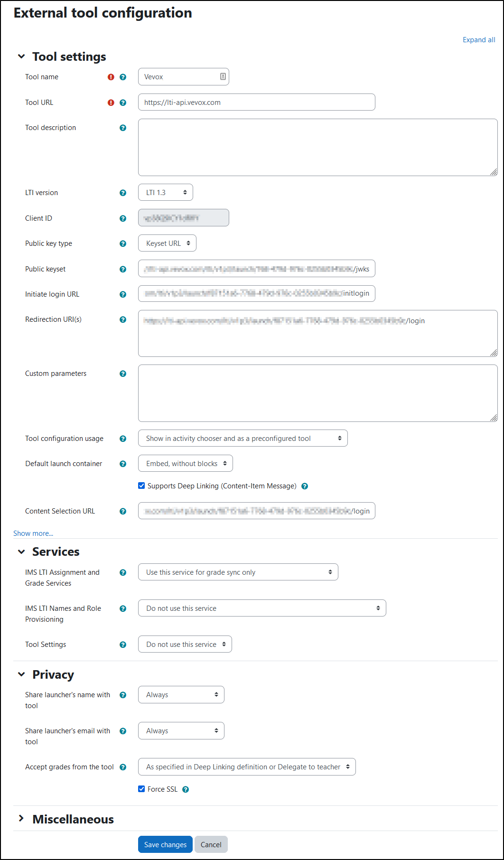Image resolution: width=504 pixels, height=860 pixels.
Task: Open the LTI version dropdown
Action: coord(165,192)
